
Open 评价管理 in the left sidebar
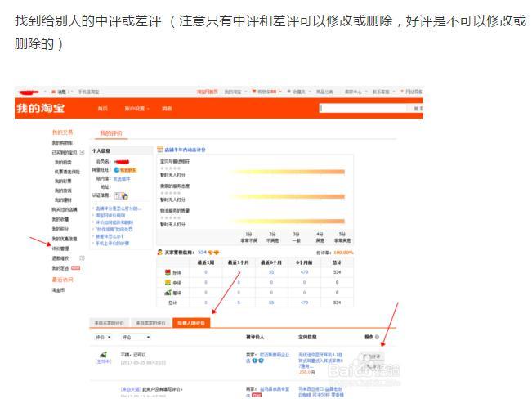click(x=60, y=249)
